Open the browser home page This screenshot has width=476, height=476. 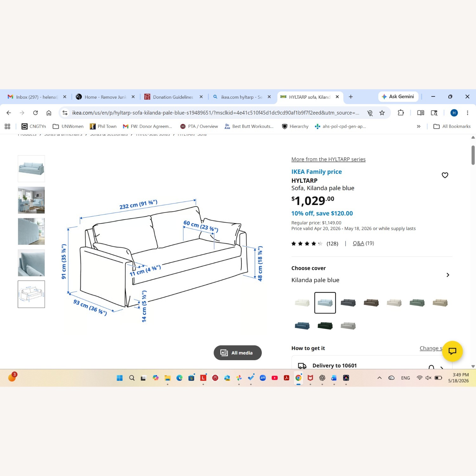[49, 113]
